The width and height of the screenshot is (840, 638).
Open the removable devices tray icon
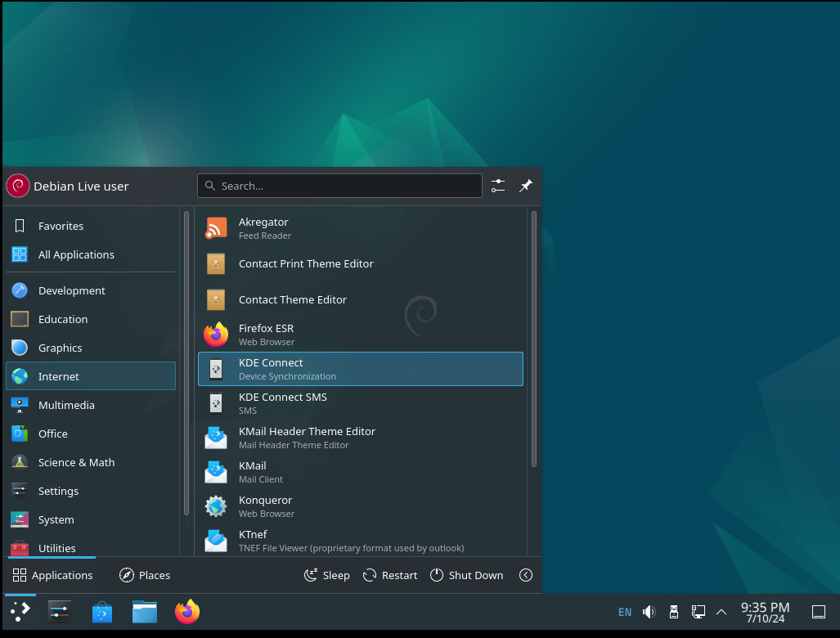point(674,612)
